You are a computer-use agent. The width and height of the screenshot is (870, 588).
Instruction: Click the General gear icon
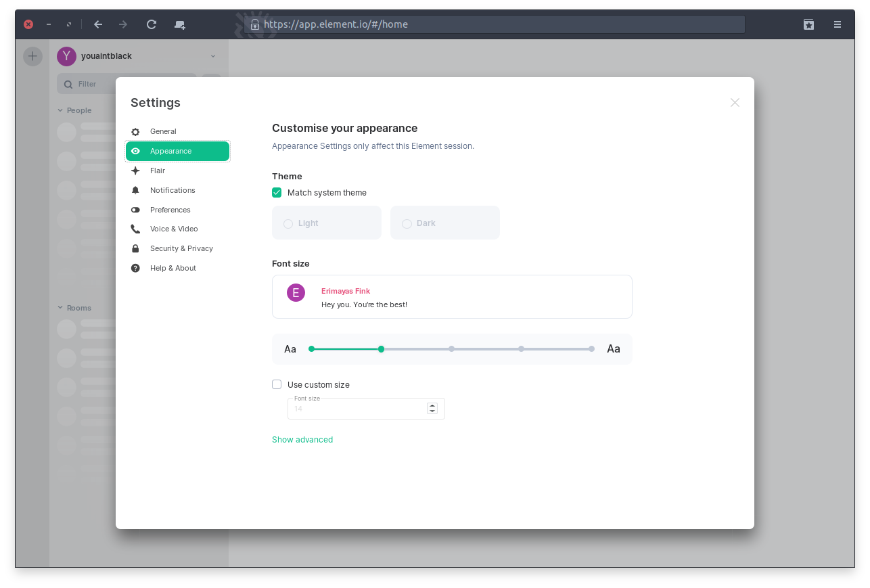coord(135,132)
